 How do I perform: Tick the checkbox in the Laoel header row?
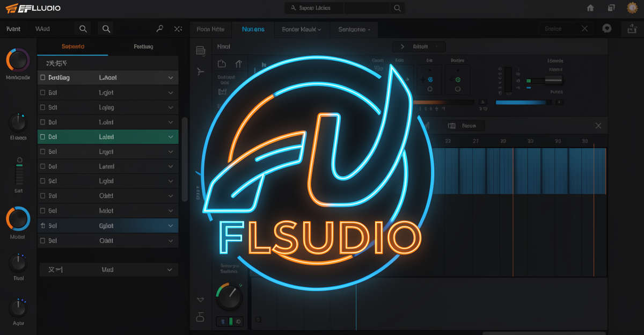(43, 78)
